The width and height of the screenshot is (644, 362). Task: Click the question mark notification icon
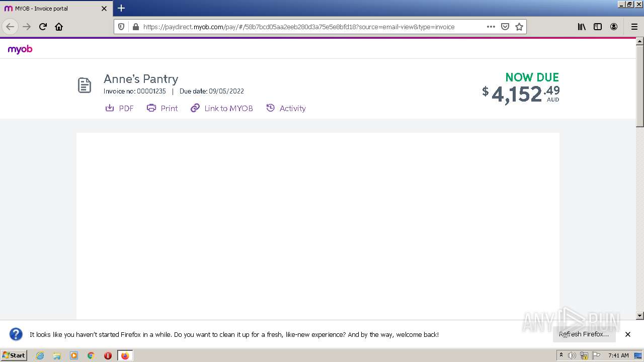coord(16,334)
